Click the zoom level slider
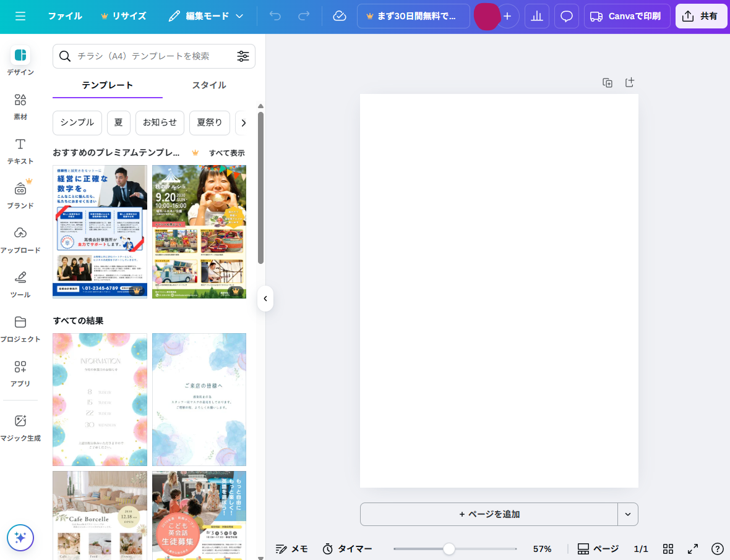 click(449, 549)
